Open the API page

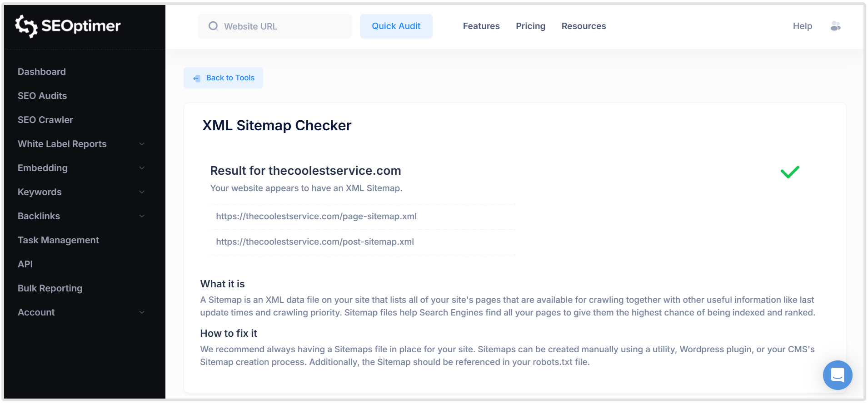click(25, 264)
